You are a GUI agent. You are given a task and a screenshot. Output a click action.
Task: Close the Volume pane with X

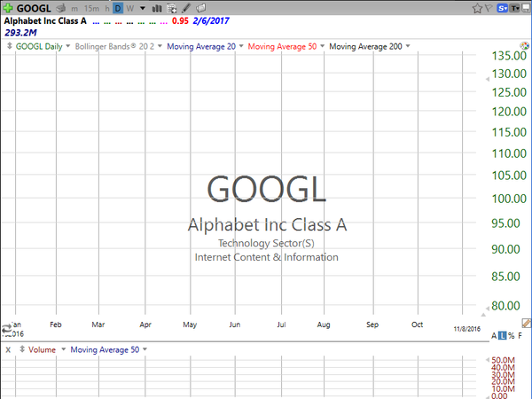coord(8,350)
